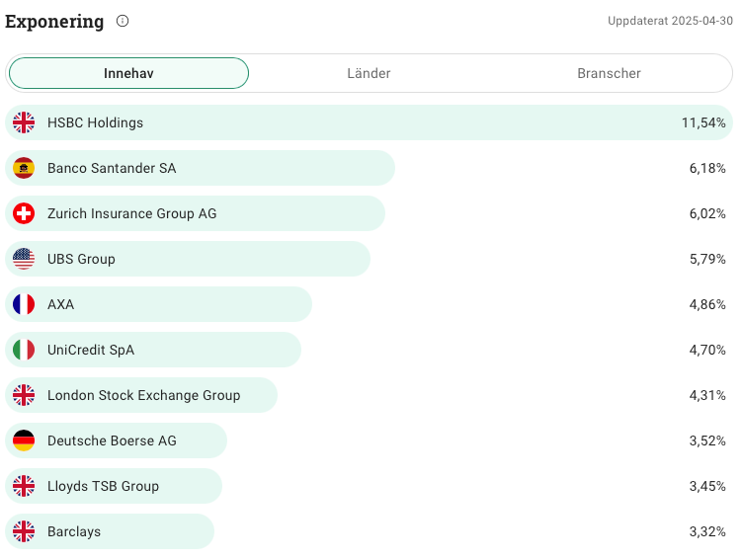Click the French flag beside AXA
This screenshot has height=560, width=743.
tap(24, 304)
